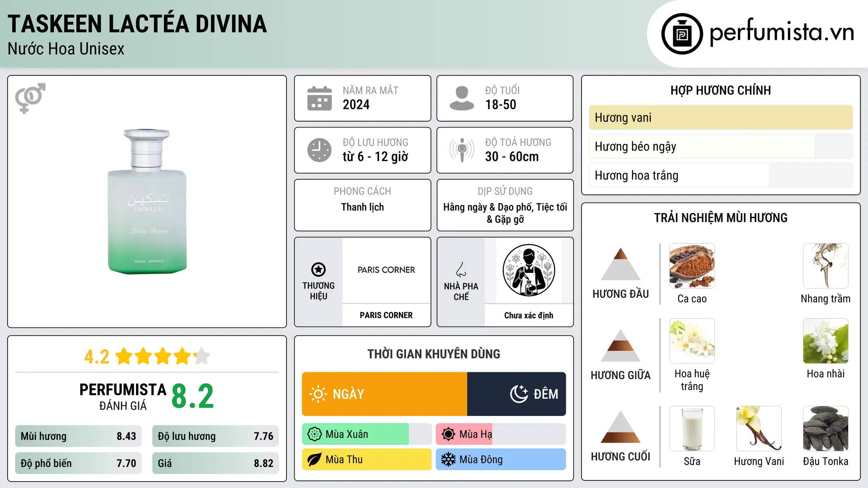This screenshot has width=868, height=488.
Task: Select the Nhang trầm note image
Action: [x=826, y=266]
